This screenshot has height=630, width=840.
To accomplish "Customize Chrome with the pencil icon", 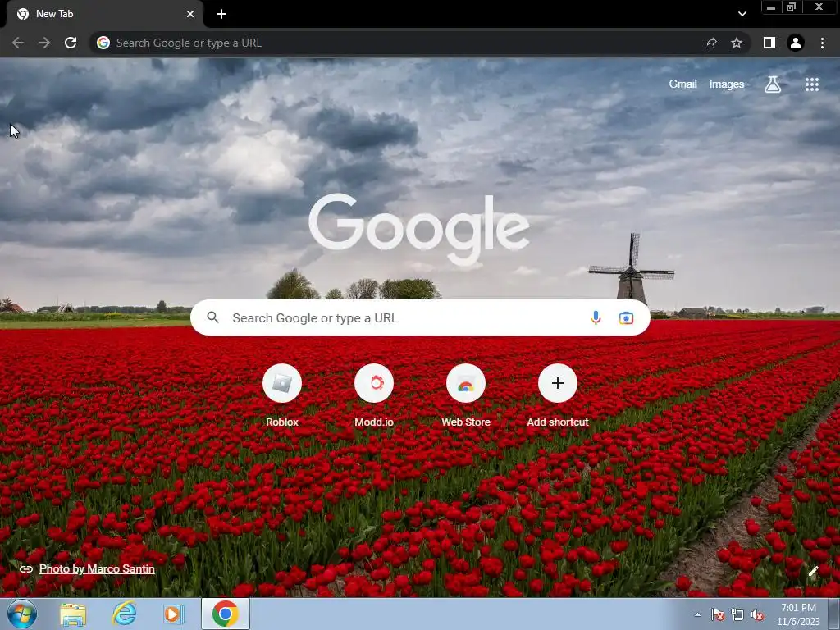I will click(813, 571).
